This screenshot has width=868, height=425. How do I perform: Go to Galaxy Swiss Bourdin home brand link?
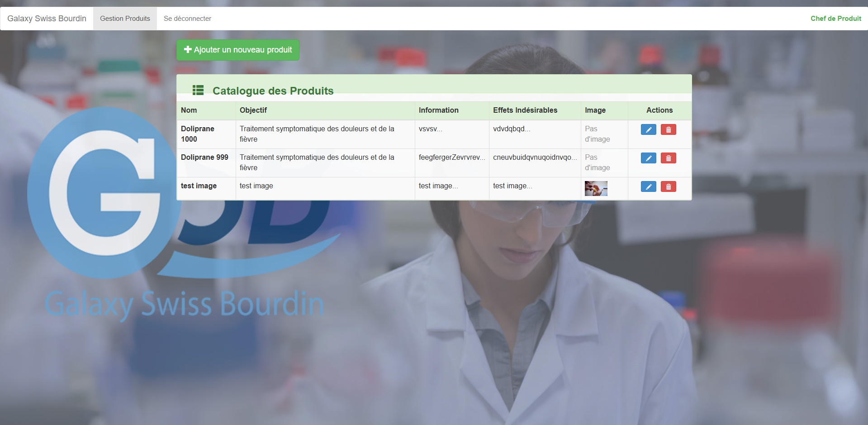tap(47, 19)
